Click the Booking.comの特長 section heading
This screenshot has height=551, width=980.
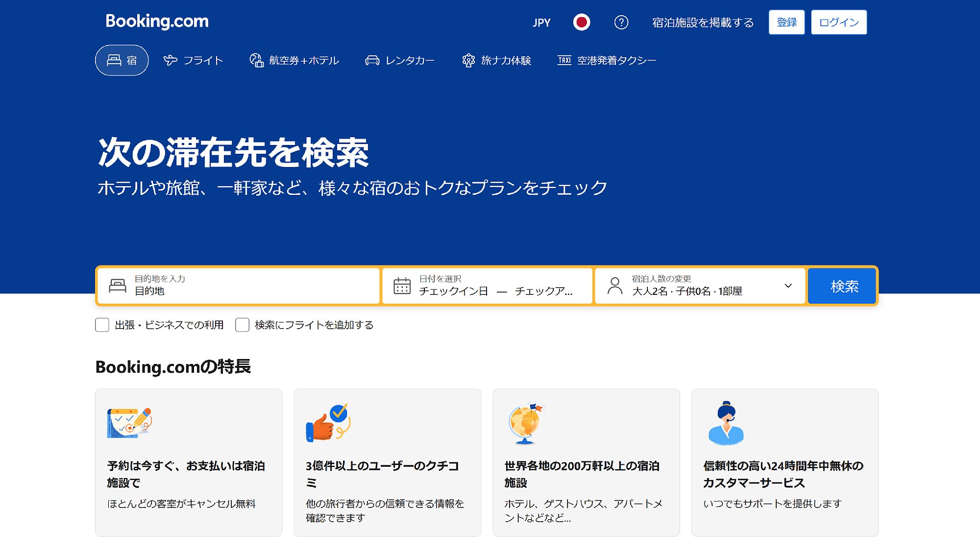pyautogui.click(x=173, y=367)
